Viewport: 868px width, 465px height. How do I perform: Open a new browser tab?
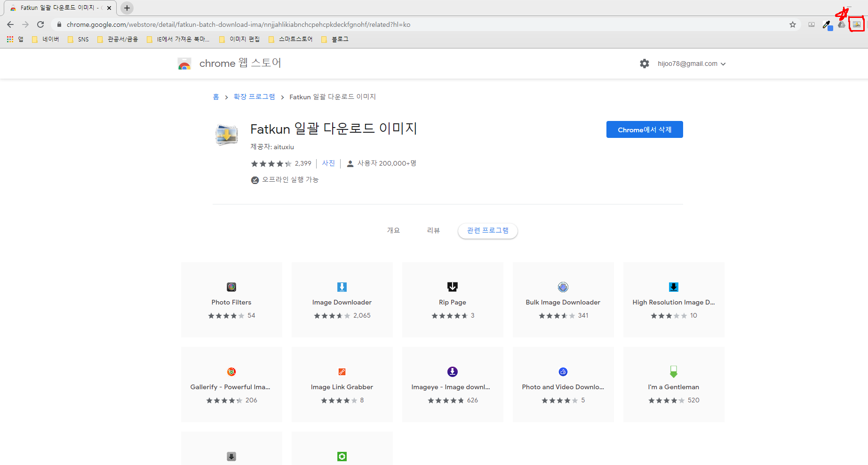pos(127,8)
